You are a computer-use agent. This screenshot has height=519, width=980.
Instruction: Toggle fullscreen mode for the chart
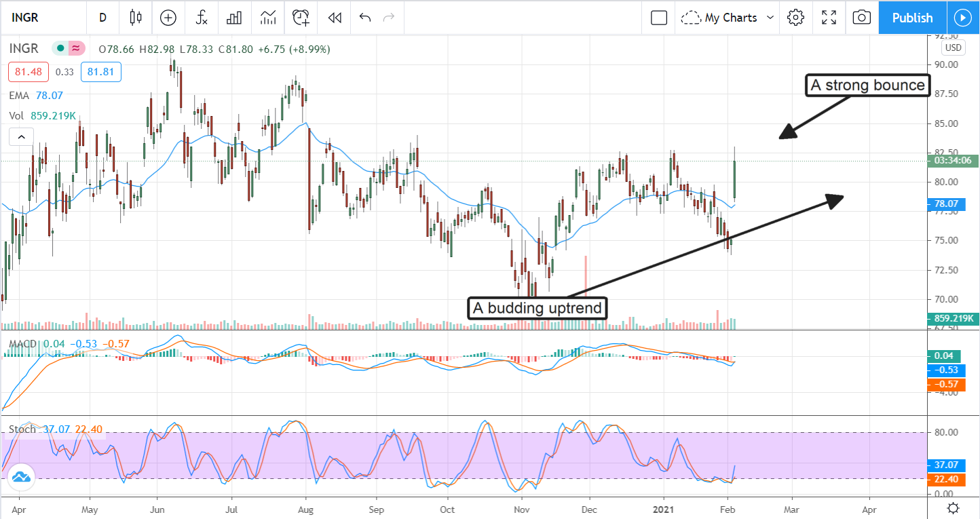point(829,18)
